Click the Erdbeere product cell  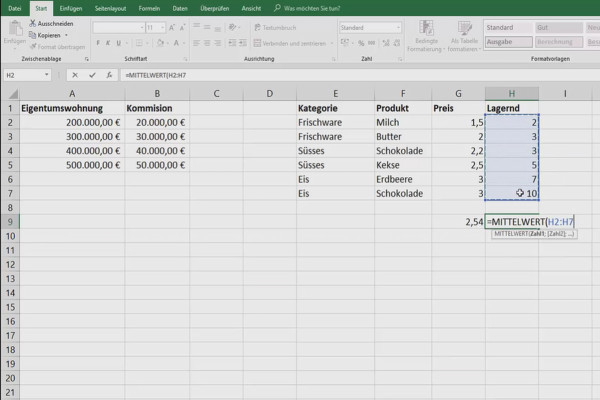(403, 179)
